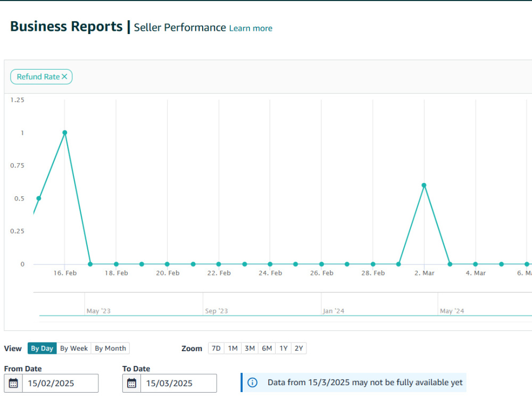Select the data point at 0.5 before 16 Feb
Screen dimensions: 532x399
(x=39, y=198)
